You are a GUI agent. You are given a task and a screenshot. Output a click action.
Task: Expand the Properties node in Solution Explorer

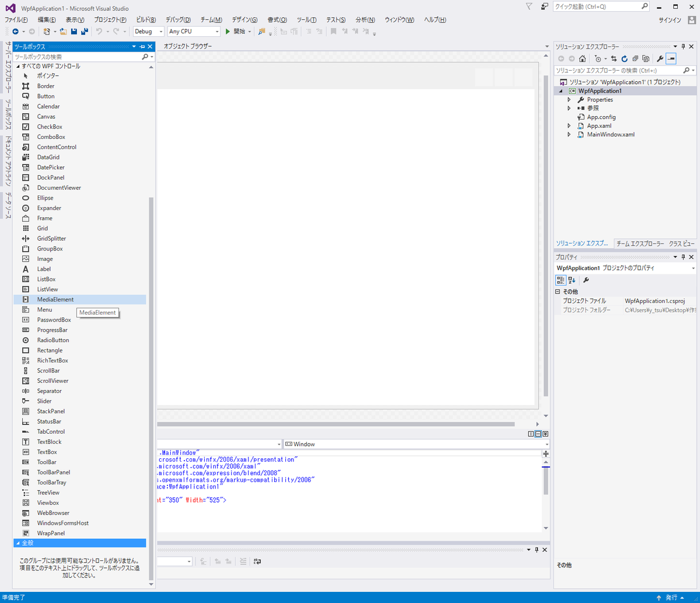[x=569, y=100]
